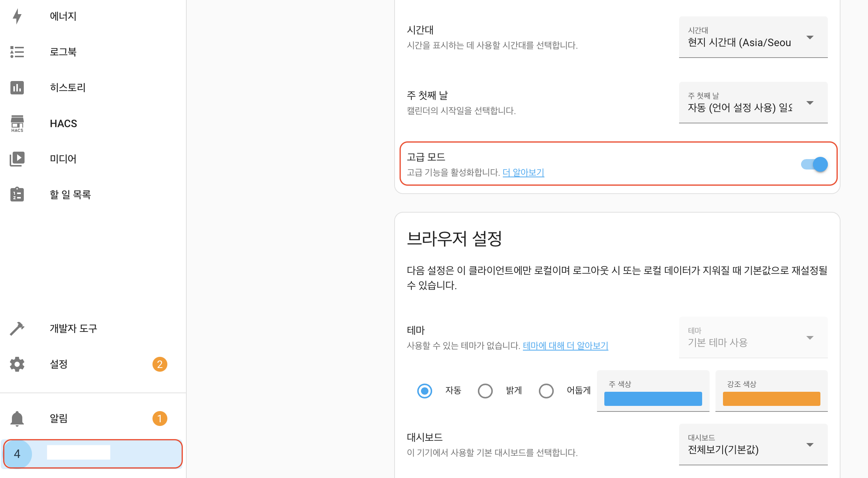Open the user profile item numbered 4
This screenshot has width=868, height=478.
92,453
